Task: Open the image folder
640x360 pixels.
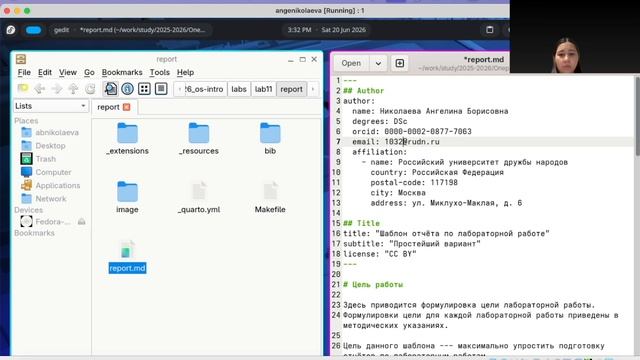Action: point(127,198)
